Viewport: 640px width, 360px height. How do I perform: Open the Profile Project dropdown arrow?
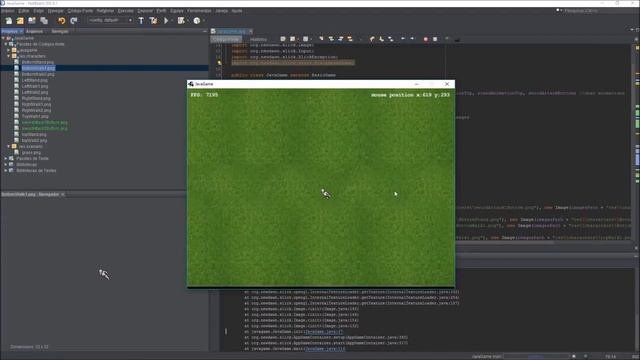(203, 20)
